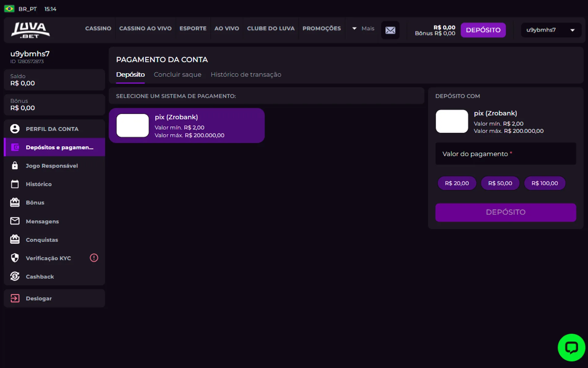
Task: Click the envelope messages icon in header
Action: click(x=390, y=30)
